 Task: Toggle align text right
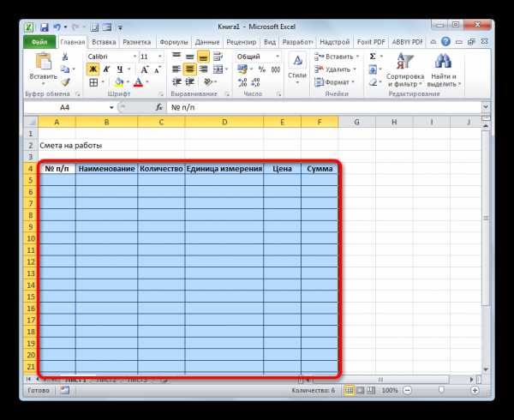203,69
